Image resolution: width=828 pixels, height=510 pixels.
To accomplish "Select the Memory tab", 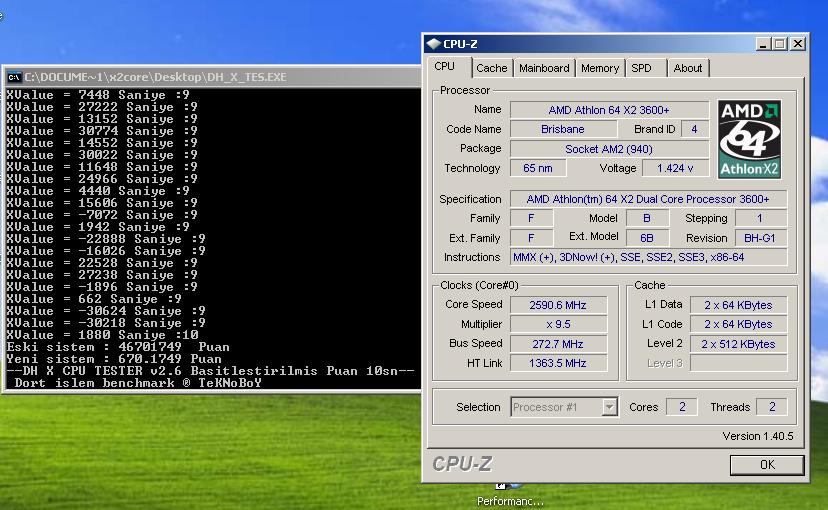I will (x=600, y=68).
